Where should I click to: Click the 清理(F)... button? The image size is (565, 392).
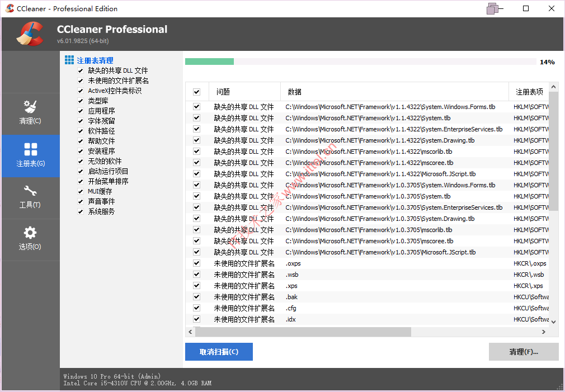523,352
